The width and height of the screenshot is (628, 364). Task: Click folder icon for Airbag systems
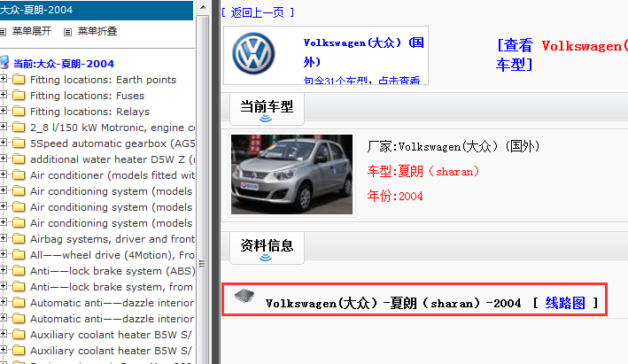click(x=19, y=238)
